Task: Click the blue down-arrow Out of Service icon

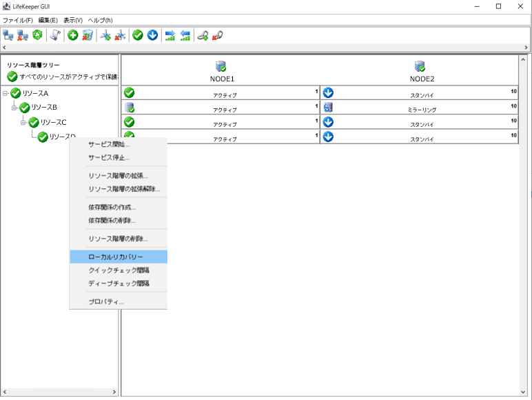Action: 153,35
